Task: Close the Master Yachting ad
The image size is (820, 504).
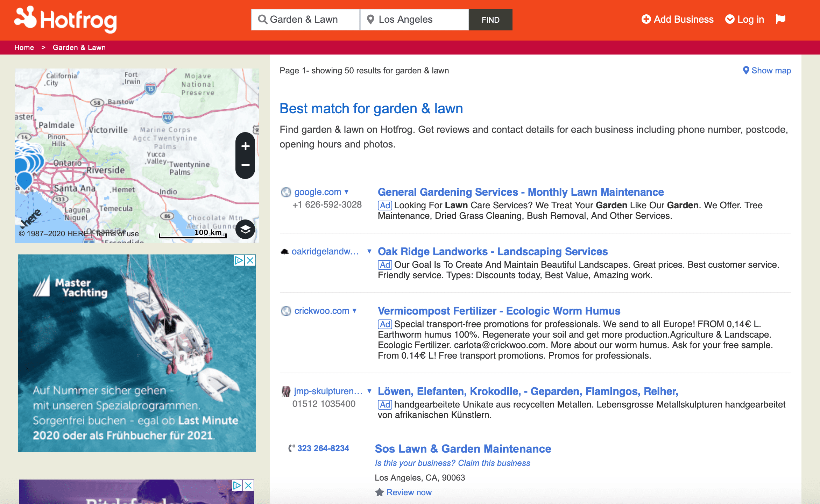Action: click(250, 260)
